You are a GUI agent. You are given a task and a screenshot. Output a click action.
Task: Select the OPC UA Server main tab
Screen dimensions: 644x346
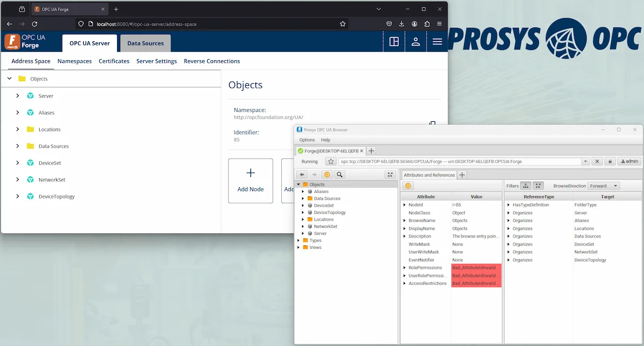click(90, 43)
